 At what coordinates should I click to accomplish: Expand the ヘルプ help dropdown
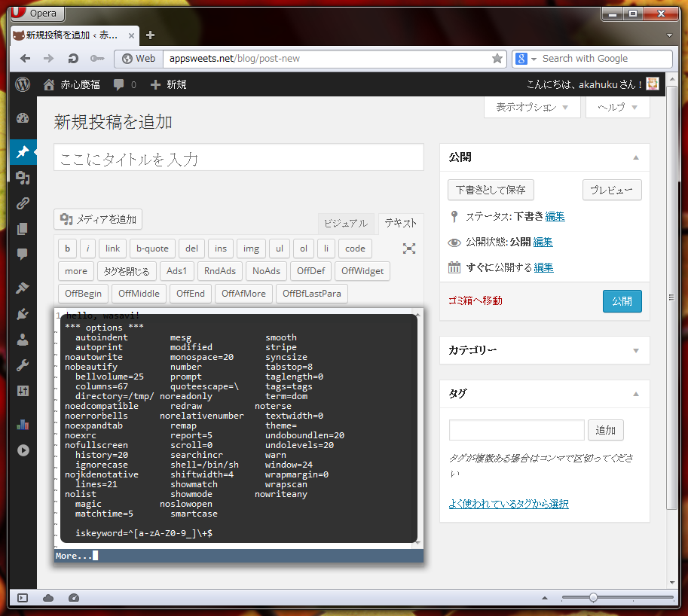point(616,107)
